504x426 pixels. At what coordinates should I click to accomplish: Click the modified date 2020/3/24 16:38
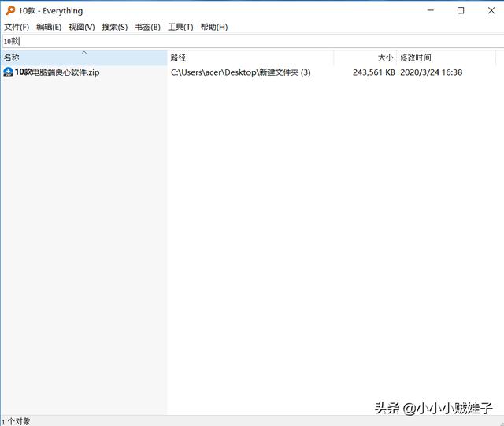(x=431, y=72)
